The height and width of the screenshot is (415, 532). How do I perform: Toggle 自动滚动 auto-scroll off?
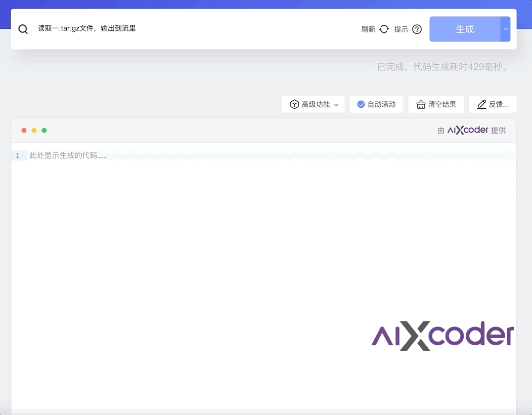click(376, 104)
